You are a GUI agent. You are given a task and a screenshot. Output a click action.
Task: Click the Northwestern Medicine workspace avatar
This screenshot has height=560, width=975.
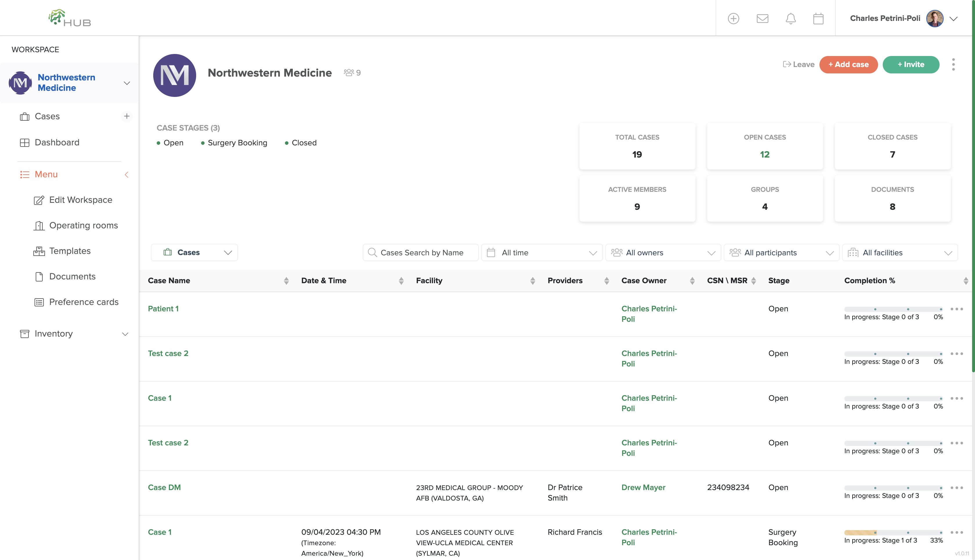point(175,75)
